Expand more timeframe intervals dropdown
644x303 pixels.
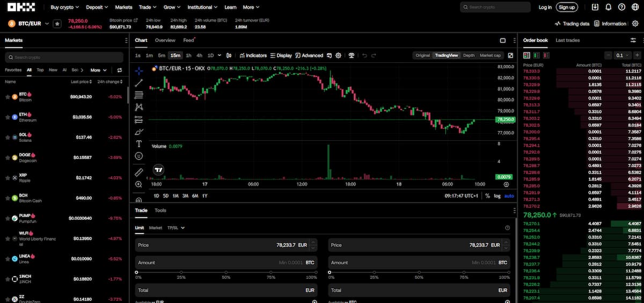[219, 55]
